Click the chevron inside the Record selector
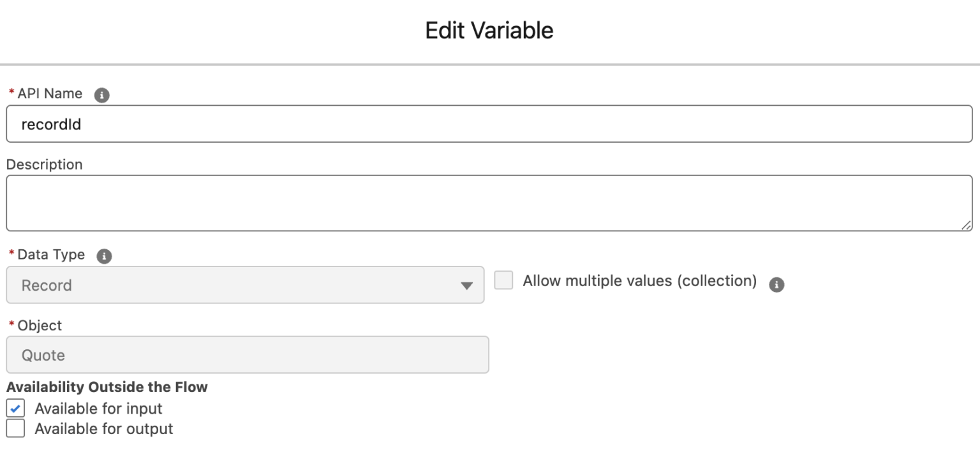 466,285
